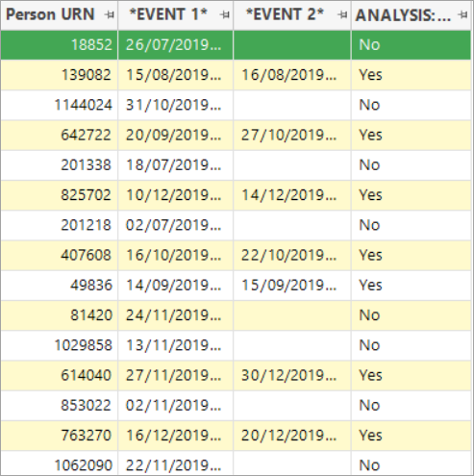Pin the Person URN column
This screenshot has height=476, width=474.
110,14
